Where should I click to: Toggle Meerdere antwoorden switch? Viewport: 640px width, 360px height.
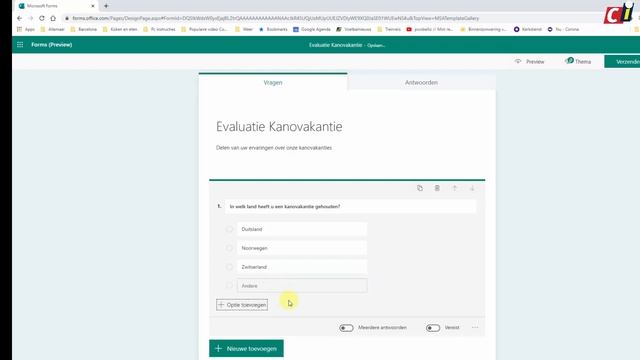(346, 328)
